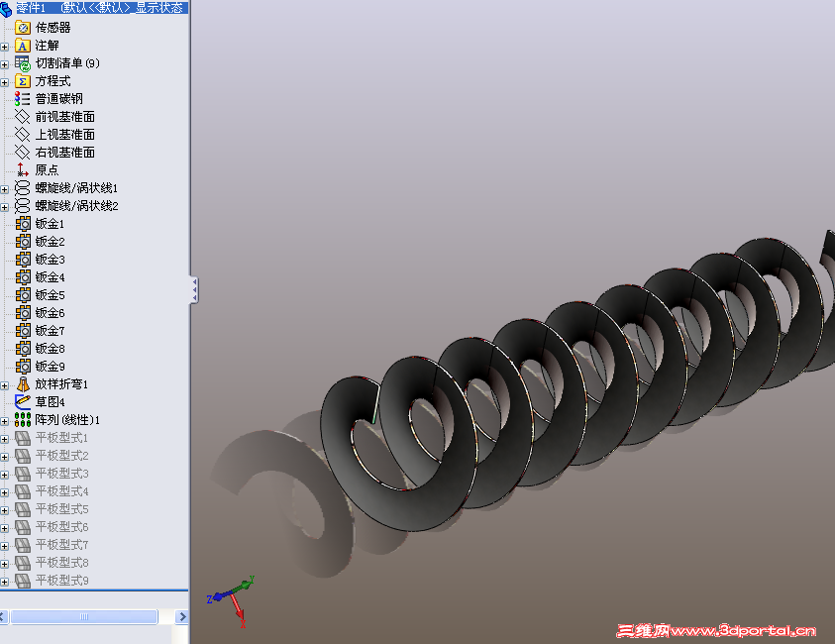Click the scrollbar left arrow in feature tree
This screenshot has width=835, height=644.
tap(3, 617)
